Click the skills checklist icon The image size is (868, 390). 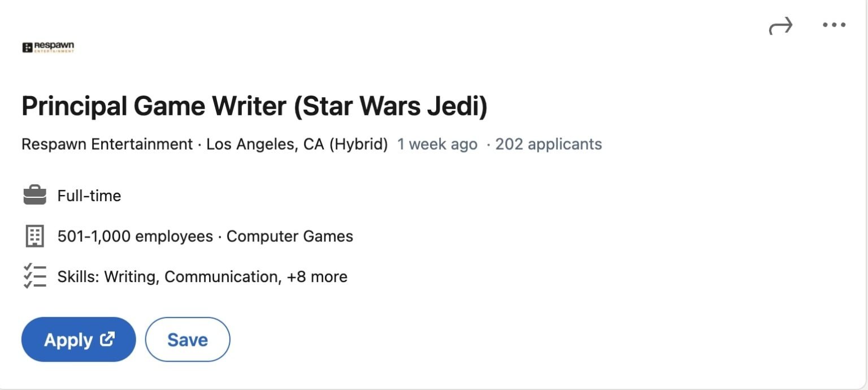[x=35, y=276]
